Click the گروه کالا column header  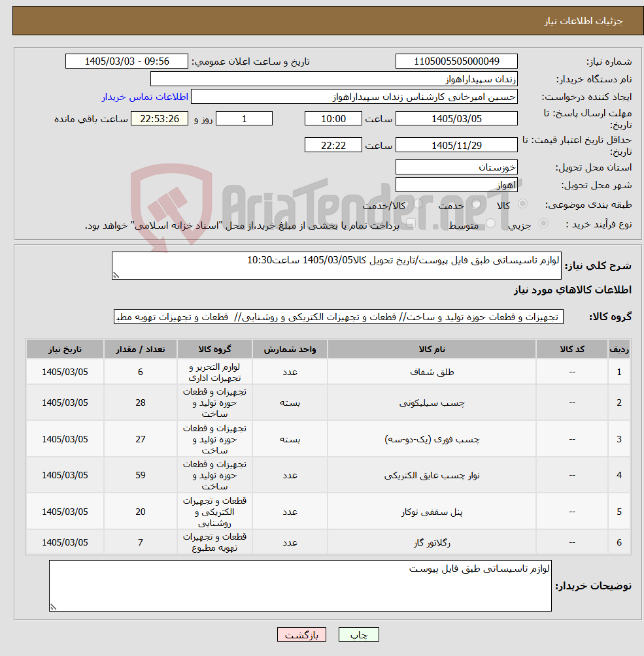pos(214,349)
